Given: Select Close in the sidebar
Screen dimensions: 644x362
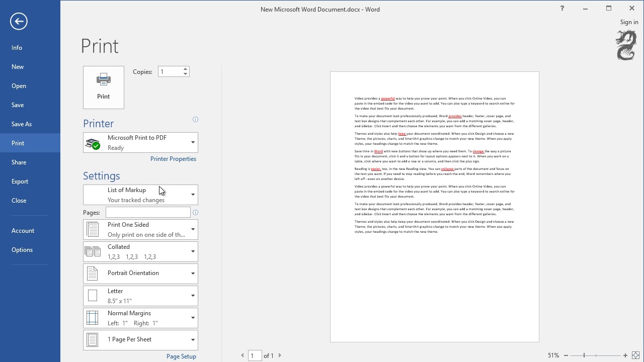Looking at the screenshot, I should 30,201.
